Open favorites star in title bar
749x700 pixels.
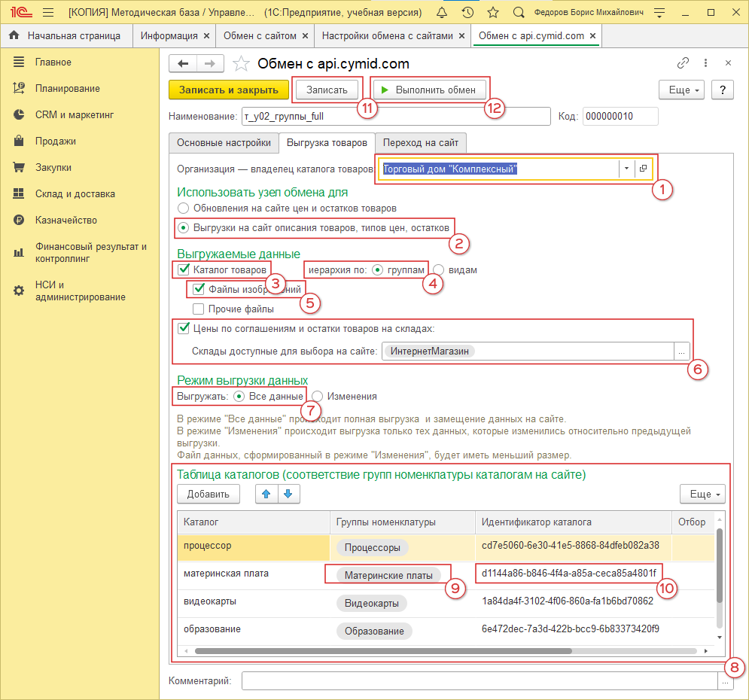492,13
